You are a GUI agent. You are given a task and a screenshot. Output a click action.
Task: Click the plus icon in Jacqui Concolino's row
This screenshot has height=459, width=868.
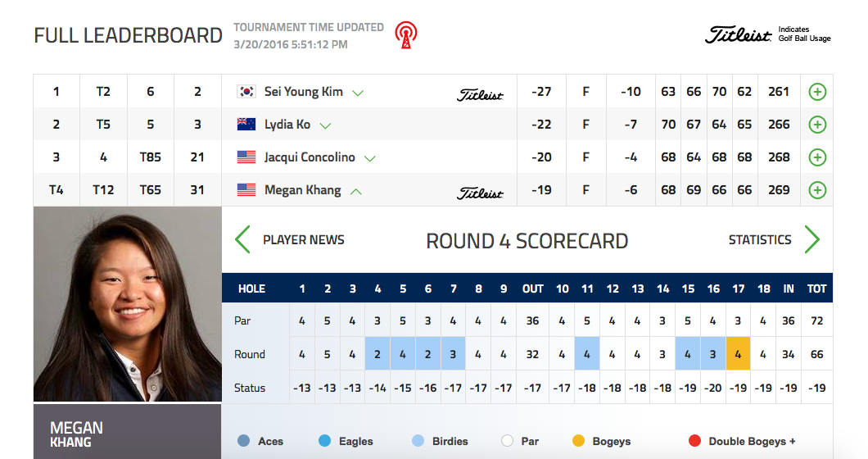817,157
